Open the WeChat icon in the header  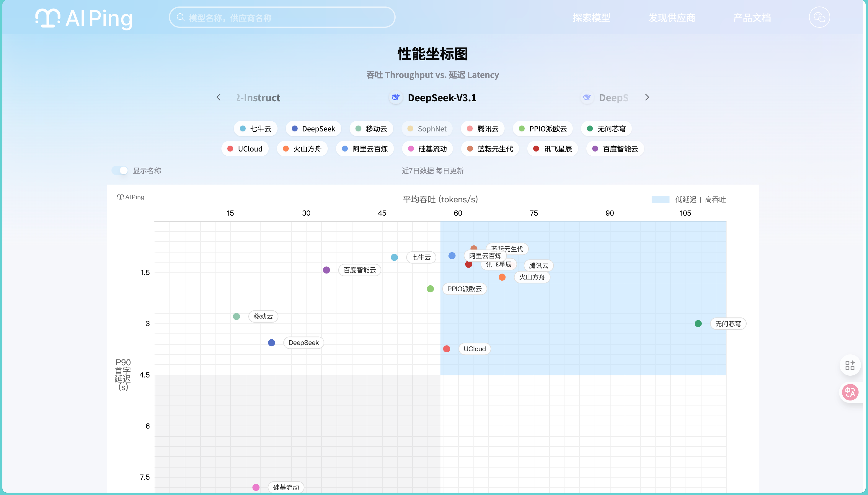(x=819, y=17)
